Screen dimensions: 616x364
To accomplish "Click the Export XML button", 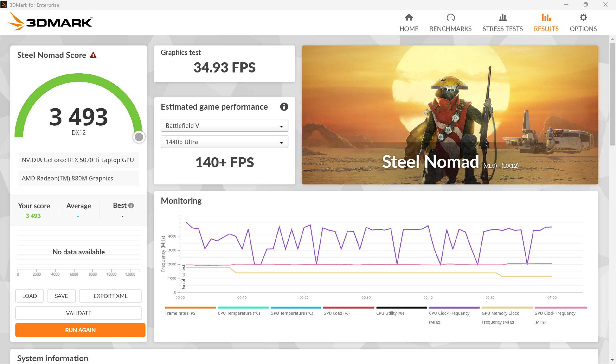I will pyautogui.click(x=110, y=296).
